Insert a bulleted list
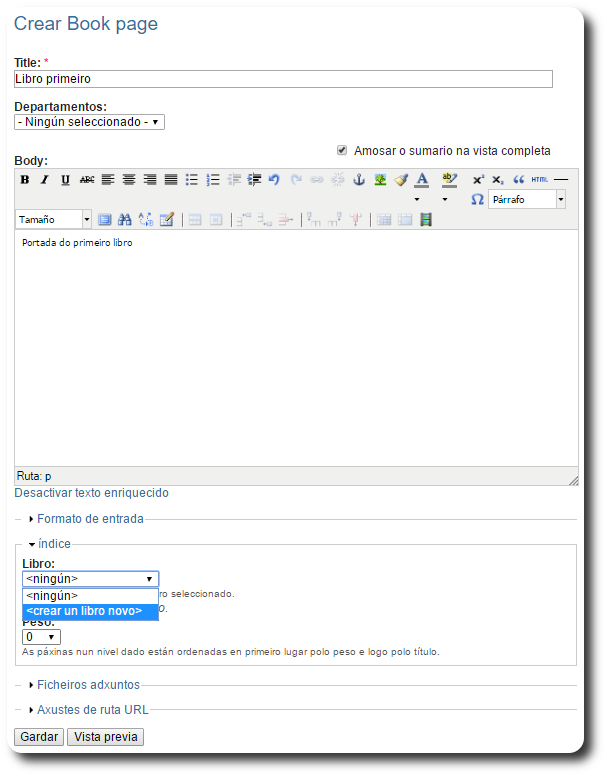The height and width of the screenshot is (776, 607). coord(191,180)
